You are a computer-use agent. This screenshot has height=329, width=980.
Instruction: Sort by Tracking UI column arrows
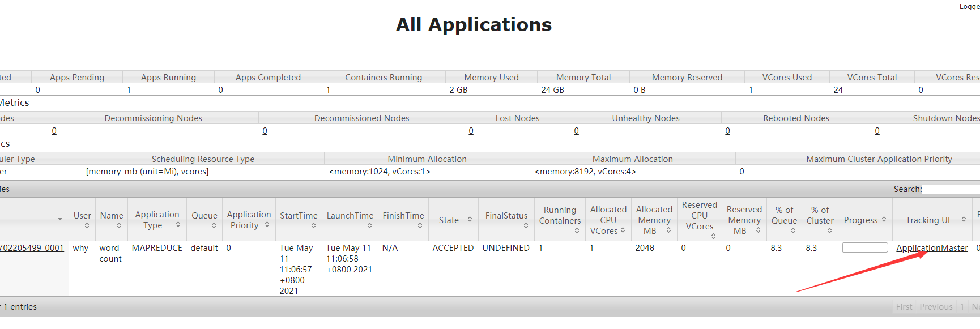point(964,219)
